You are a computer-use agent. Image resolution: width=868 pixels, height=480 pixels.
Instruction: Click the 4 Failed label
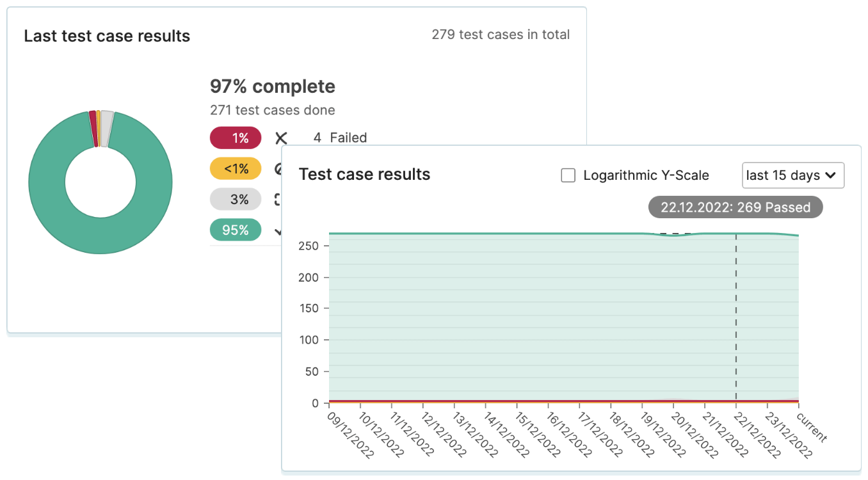pos(340,138)
